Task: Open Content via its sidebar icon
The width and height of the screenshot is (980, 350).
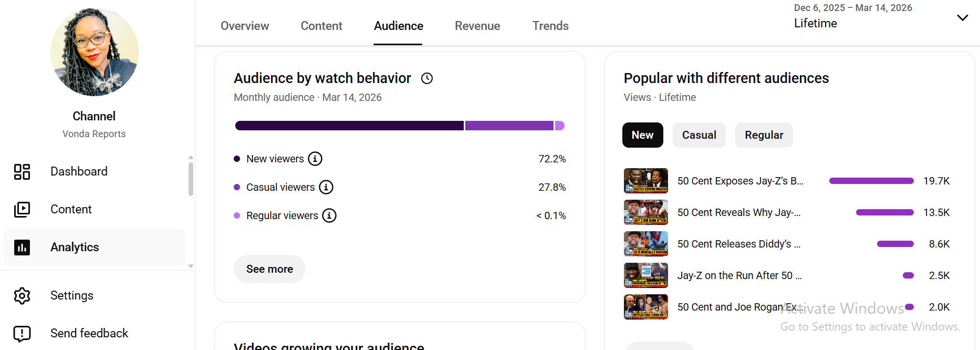Action: (22, 210)
